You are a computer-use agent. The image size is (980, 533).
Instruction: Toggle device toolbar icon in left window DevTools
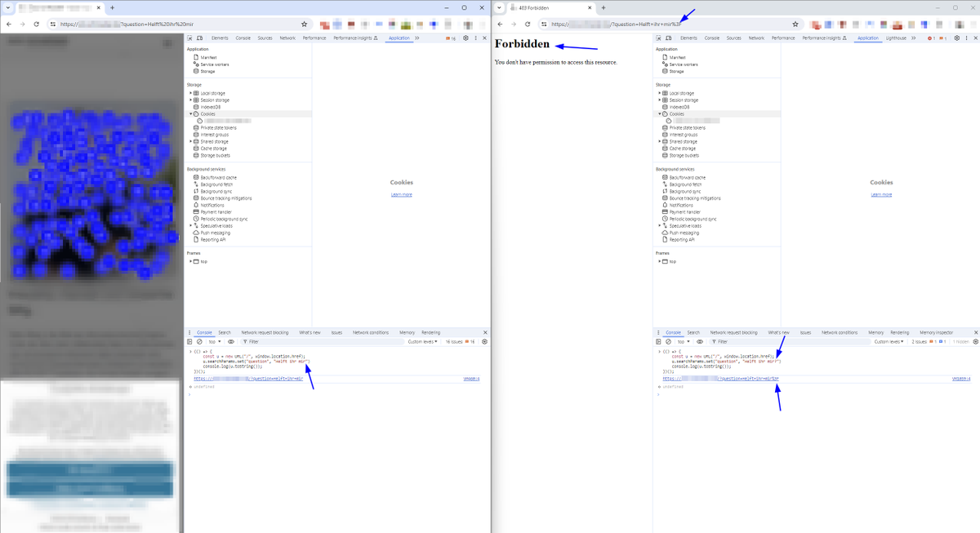pos(199,38)
